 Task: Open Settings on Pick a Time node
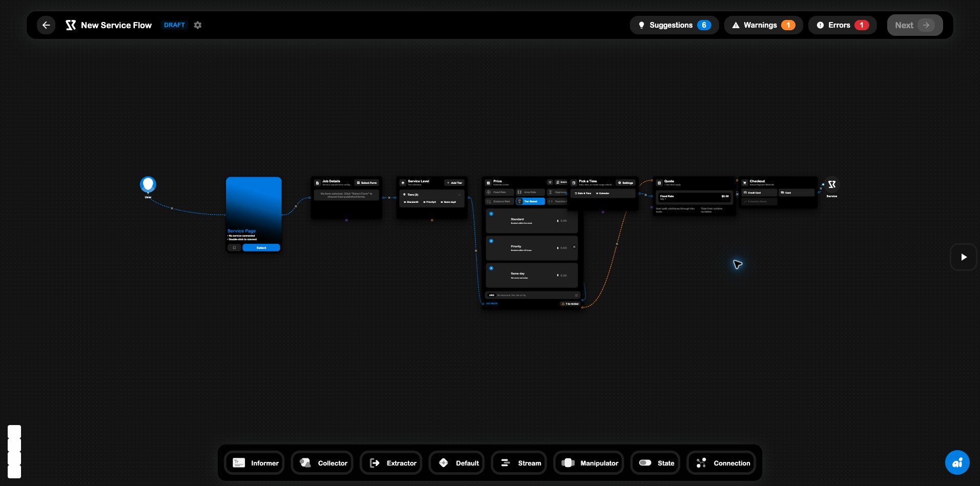626,183
